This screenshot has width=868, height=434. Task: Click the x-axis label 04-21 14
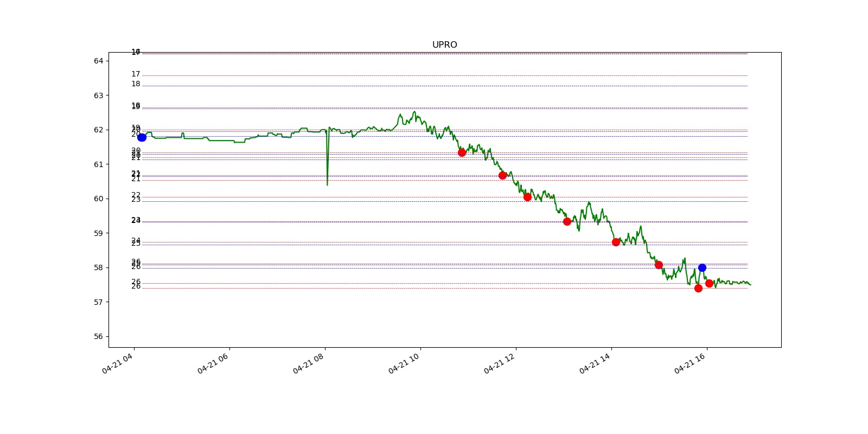pyautogui.click(x=595, y=363)
